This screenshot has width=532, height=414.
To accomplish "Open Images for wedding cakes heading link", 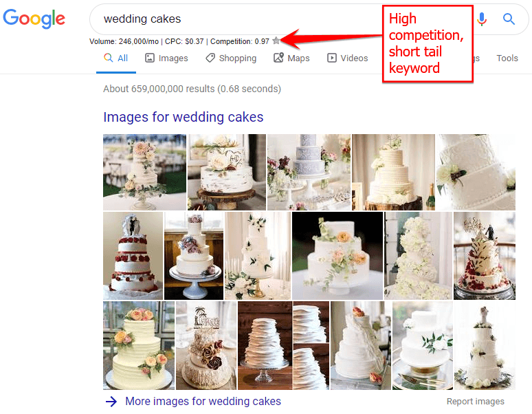I will pyautogui.click(x=184, y=117).
